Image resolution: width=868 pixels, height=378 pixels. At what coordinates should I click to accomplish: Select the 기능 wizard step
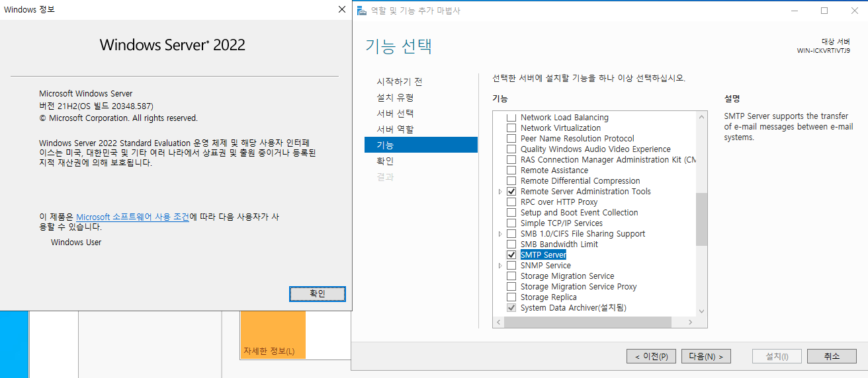pos(421,145)
